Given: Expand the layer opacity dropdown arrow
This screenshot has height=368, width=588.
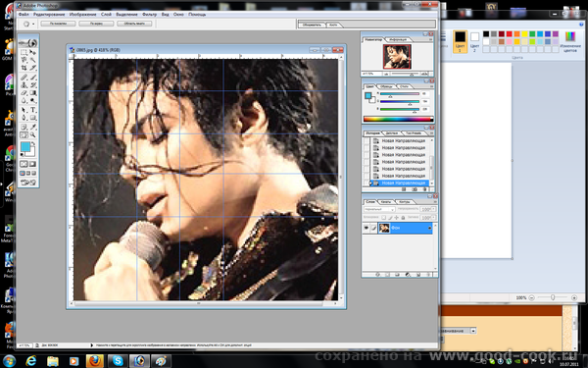Looking at the screenshot, I should (x=433, y=209).
